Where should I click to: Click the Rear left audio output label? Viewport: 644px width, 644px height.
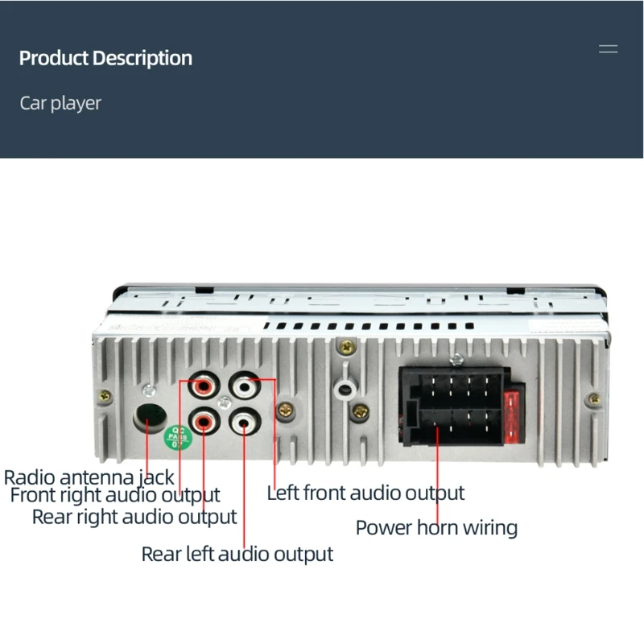click(x=237, y=554)
